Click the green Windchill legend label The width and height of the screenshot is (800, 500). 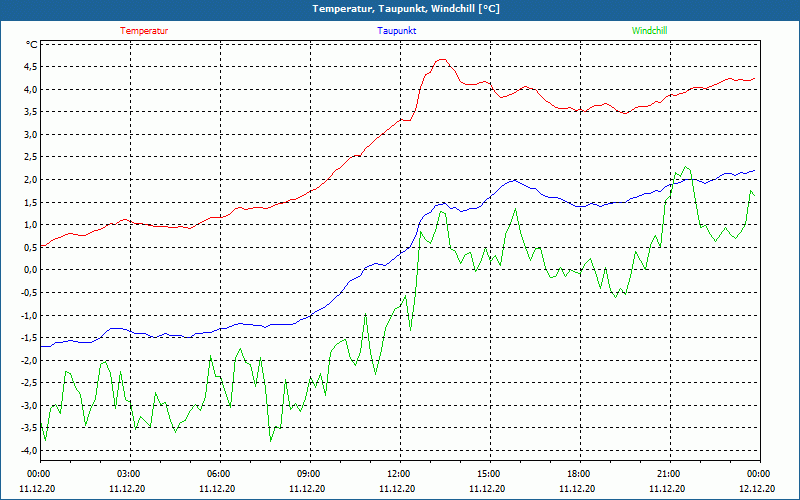(x=649, y=31)
